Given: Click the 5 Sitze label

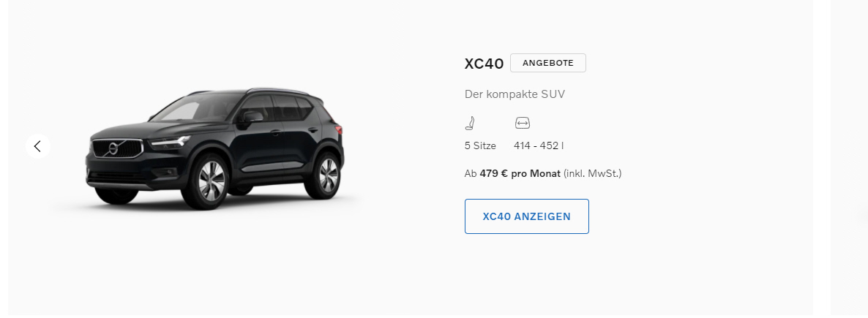Looking at the screenshot, I should pos(480,146).
